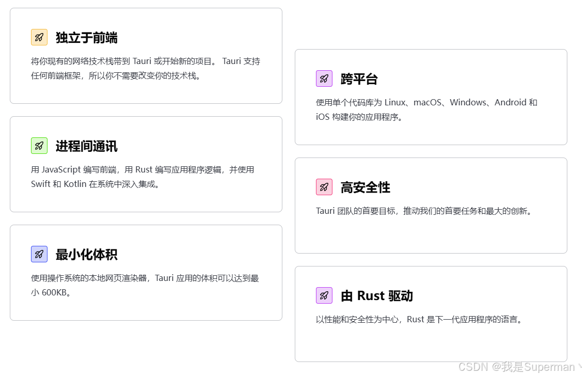Click the purple rocket icon beside 跨平台

324,78
